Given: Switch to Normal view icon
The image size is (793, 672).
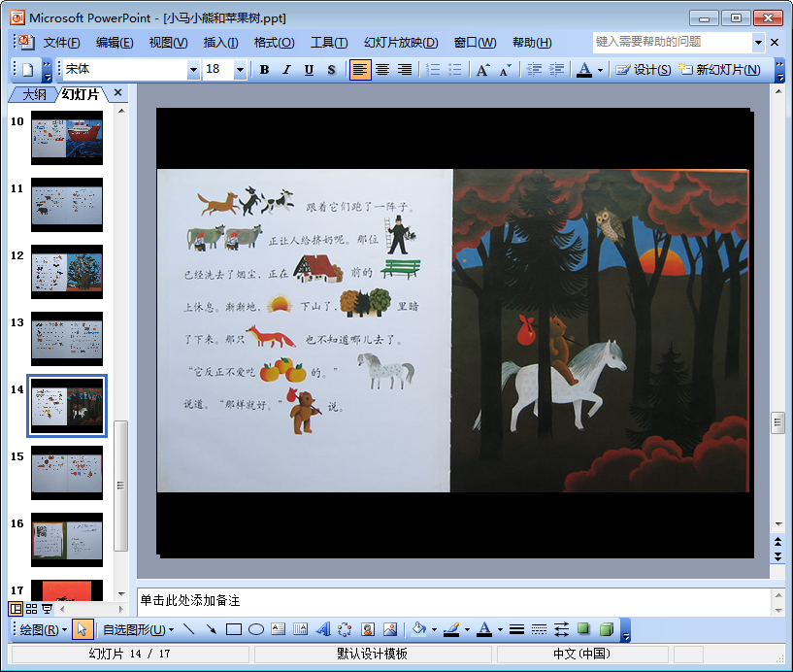Looking at the screenshot, I should [x=17, y=609].
